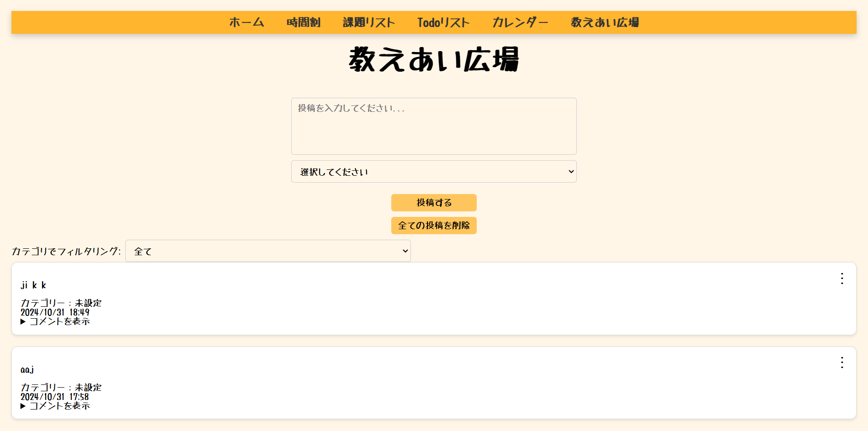Screen dimensions: 868x431
Task: Open the カテゴリでフィルタリング filter dropdown
Action: 267,251
